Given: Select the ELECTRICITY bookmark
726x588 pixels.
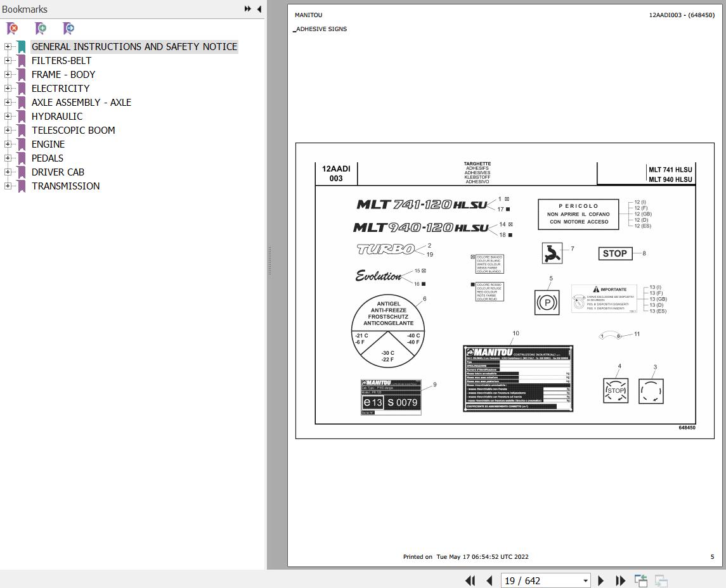Looking at the screenshot, I should tap(61, 88).
